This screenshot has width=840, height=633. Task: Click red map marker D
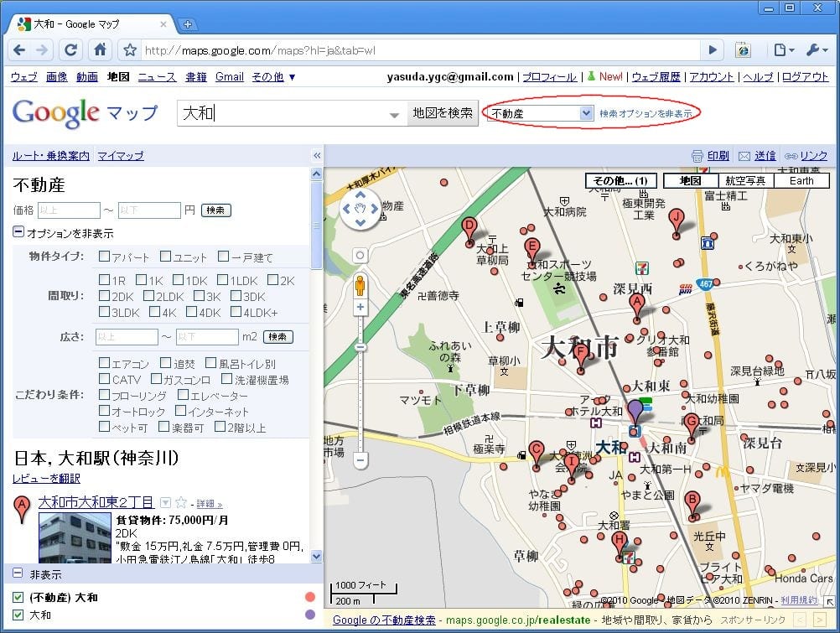(x=469, y=229)
